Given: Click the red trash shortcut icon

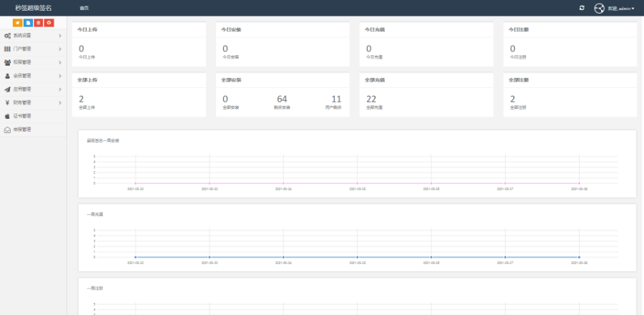Looking at the screenshot, I should [x=38, y=24].
